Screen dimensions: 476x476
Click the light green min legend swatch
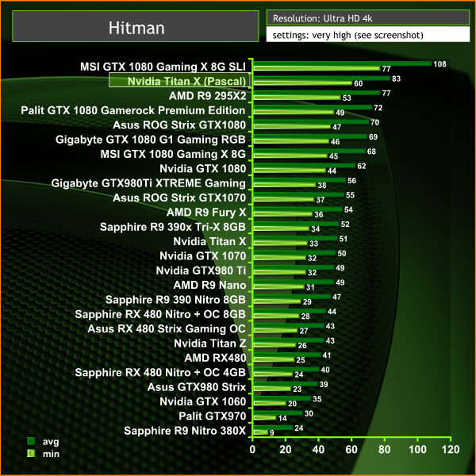31,453
